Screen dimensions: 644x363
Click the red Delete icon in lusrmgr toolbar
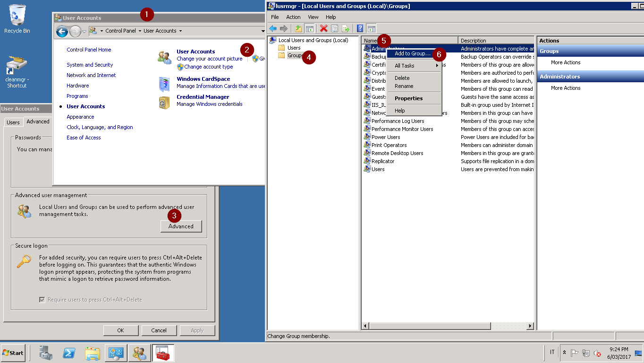(323, 28)
